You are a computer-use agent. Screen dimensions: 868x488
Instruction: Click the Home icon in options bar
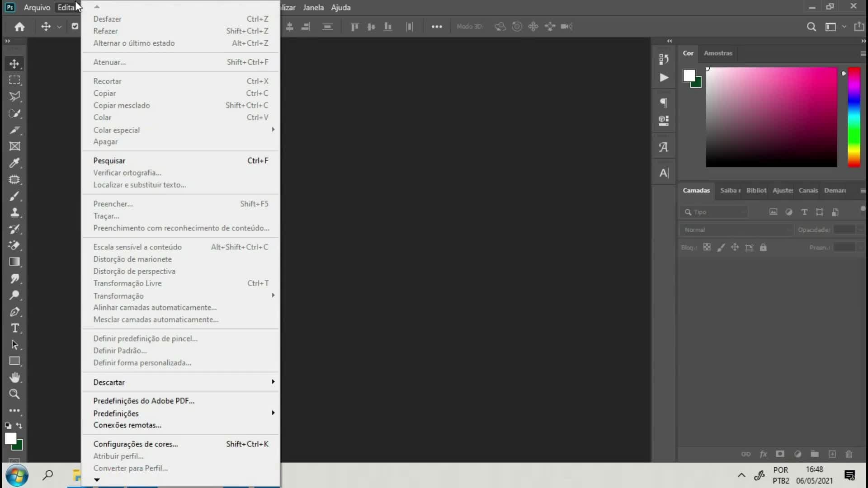pos(19,27)
